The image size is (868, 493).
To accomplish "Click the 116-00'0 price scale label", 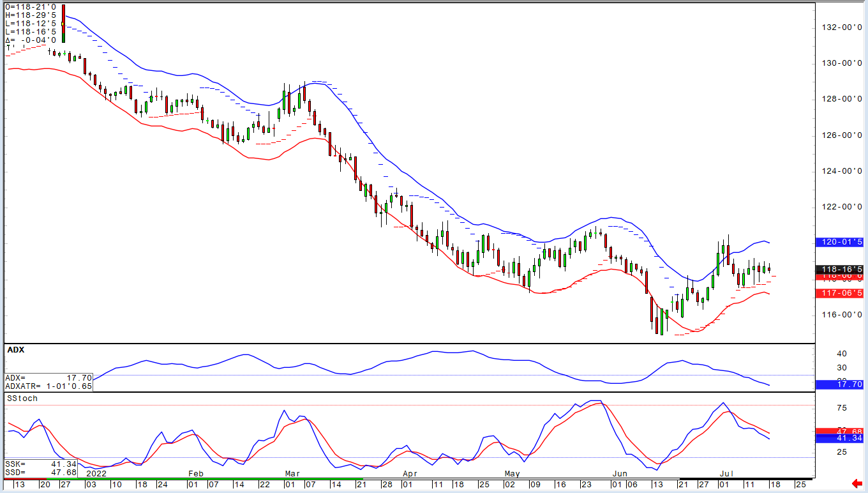I will click(x=843, y=315).
